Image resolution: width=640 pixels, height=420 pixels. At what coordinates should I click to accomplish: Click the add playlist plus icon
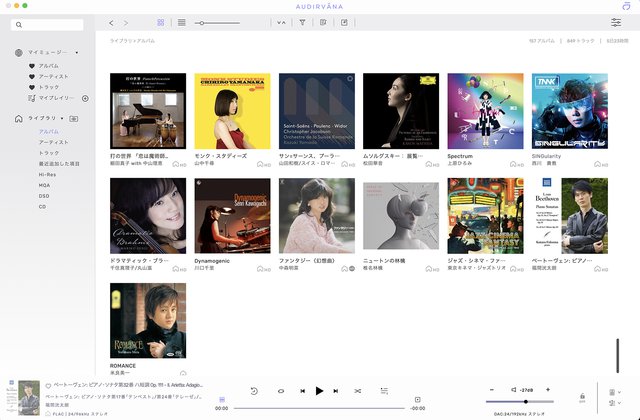coord(85,98)
